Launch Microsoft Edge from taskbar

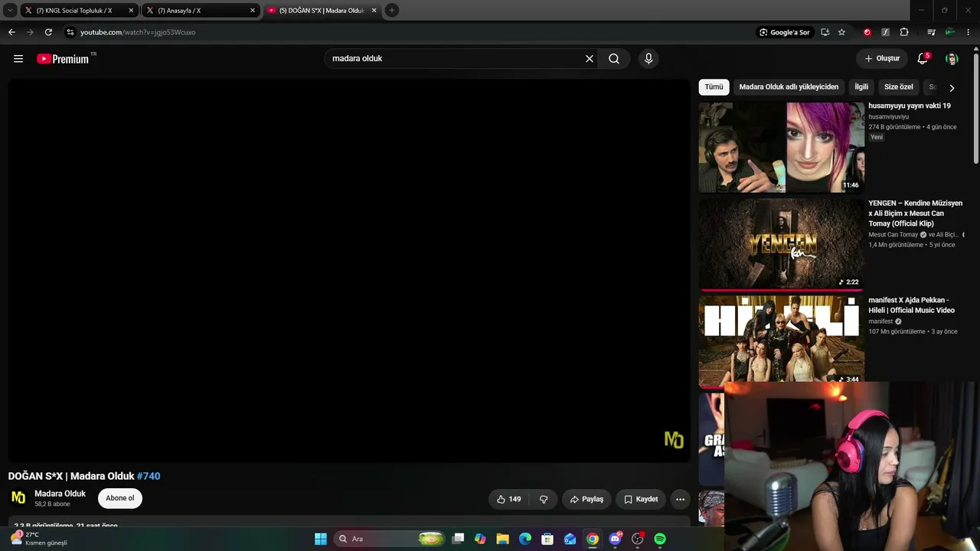coord(525,539)
